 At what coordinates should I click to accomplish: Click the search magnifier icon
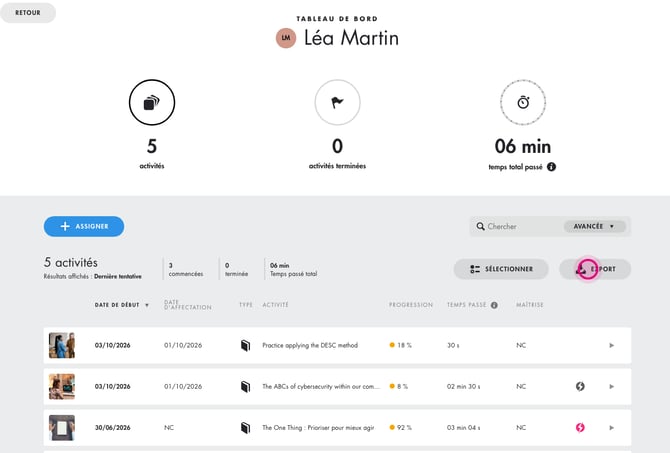pos(480,226)
